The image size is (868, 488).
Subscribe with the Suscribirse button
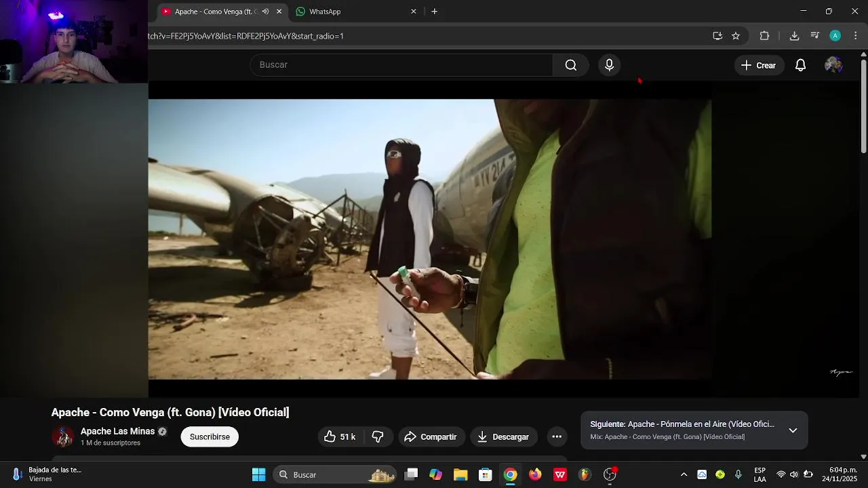click(210, 437)
